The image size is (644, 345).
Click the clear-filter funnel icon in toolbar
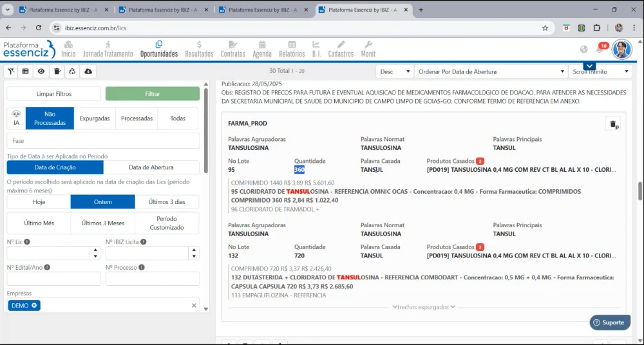[x=11, y=71]
